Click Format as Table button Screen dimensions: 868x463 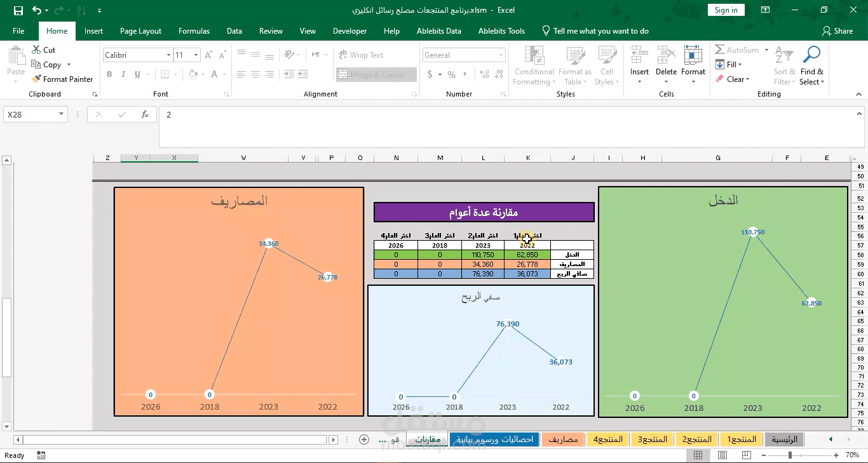click(x=575, y=65)
